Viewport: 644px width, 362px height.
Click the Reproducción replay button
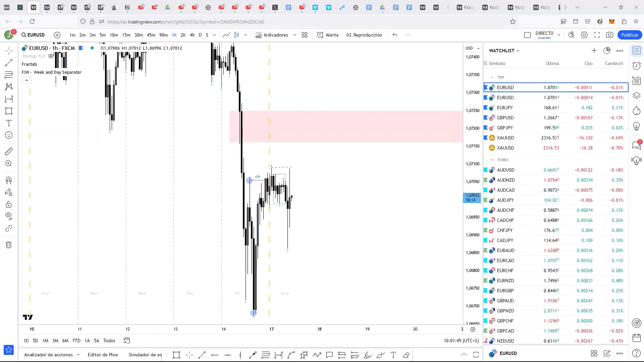(364, 35)
